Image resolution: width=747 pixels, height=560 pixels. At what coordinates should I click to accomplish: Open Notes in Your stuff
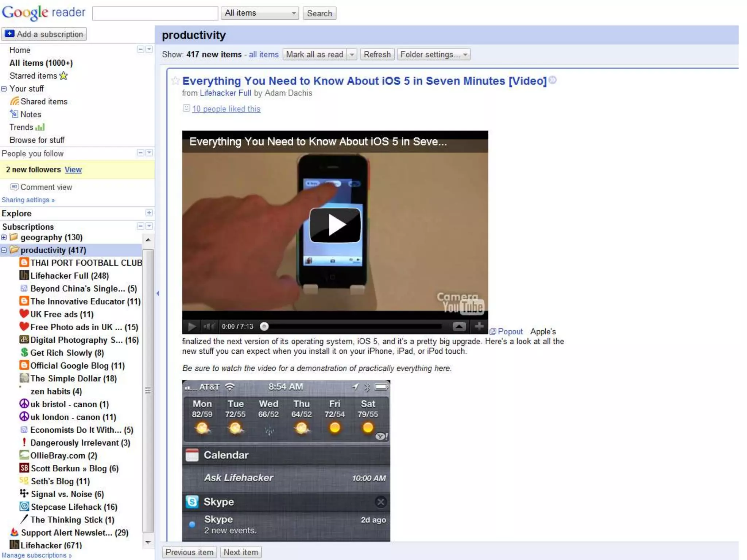tap(31, 114)
